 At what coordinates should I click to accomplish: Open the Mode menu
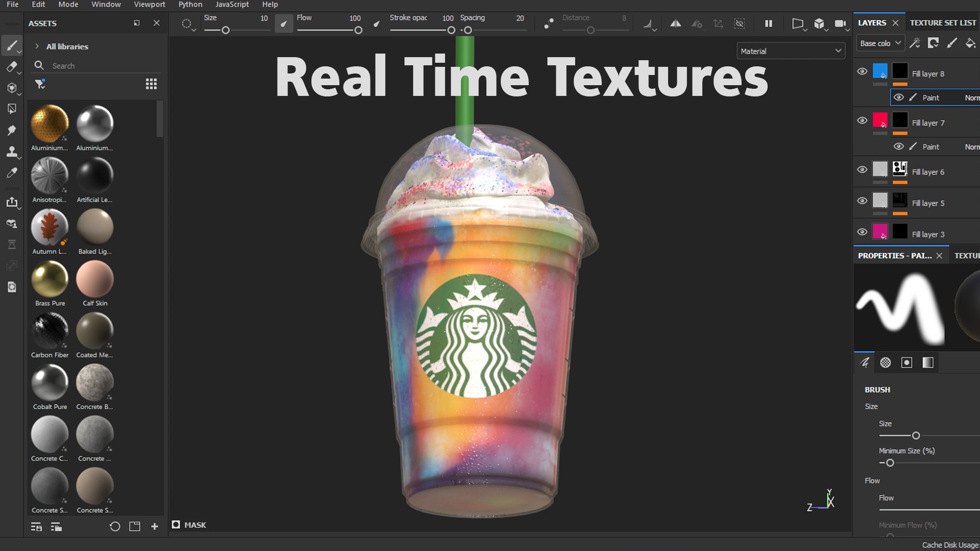68,5
